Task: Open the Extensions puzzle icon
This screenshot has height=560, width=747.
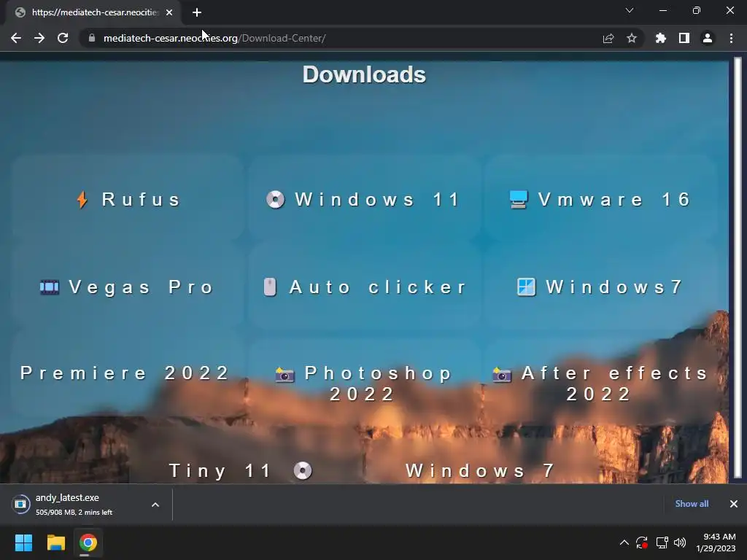Action: tap(661, 38)
